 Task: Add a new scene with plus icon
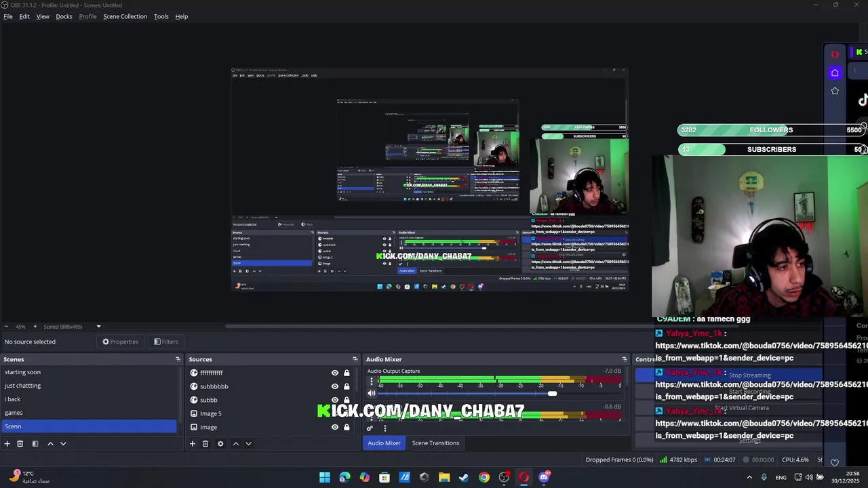7,443
